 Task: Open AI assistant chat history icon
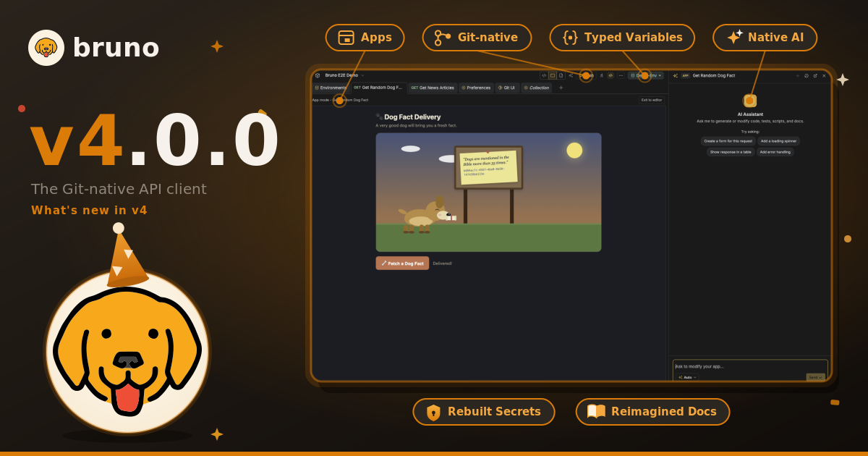[x=807, y=75]
